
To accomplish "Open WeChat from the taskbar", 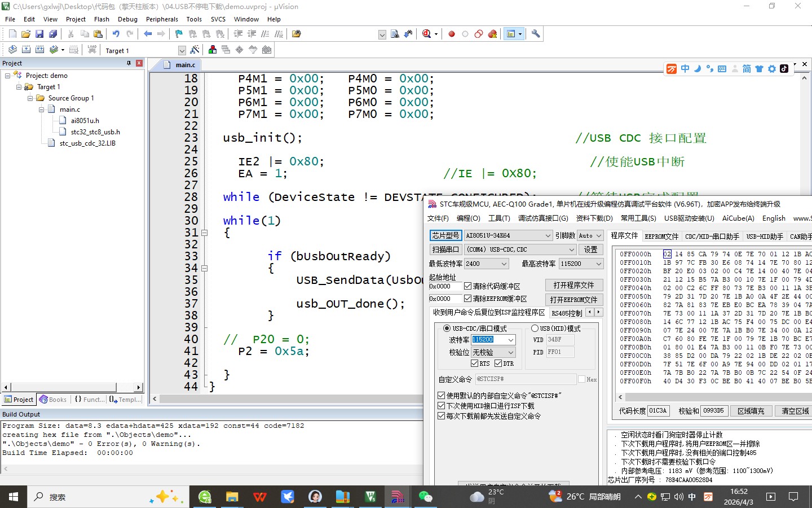I will click(x=425, y=497).
